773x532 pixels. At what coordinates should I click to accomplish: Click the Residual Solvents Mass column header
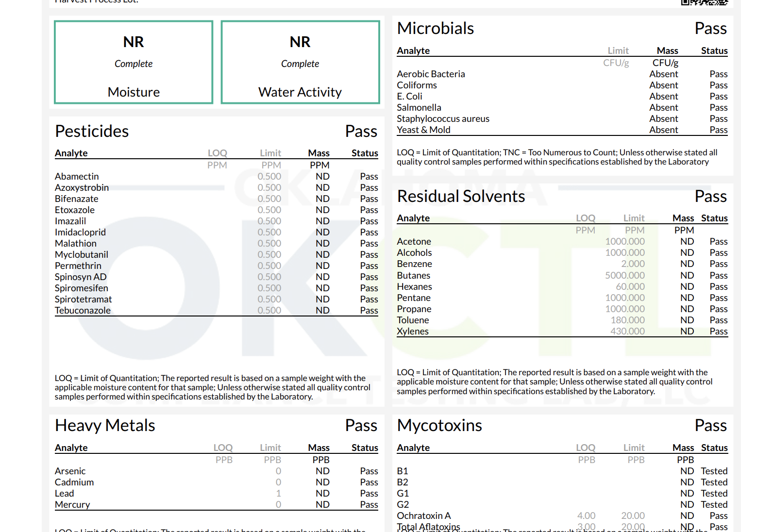tap(683, 218)
